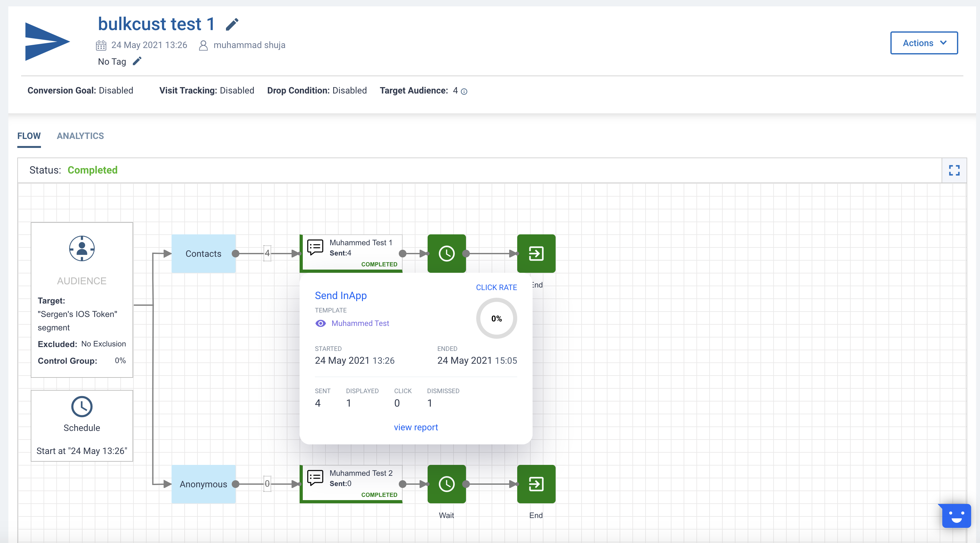The image size is (980, 543).
Task: Edit the No Tag label pencil
Action: click(137, 61)
